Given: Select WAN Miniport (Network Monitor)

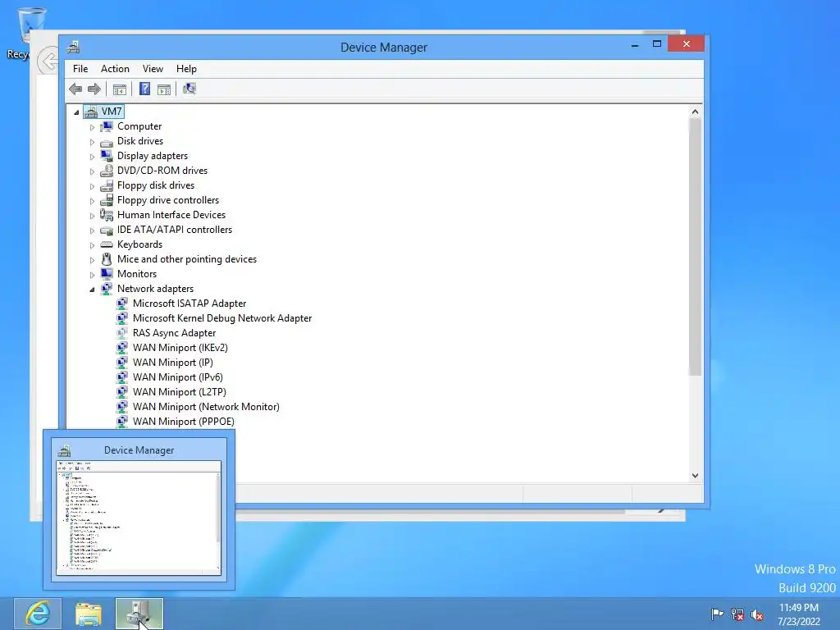Looking at the screenshot, I should [206, 407].
